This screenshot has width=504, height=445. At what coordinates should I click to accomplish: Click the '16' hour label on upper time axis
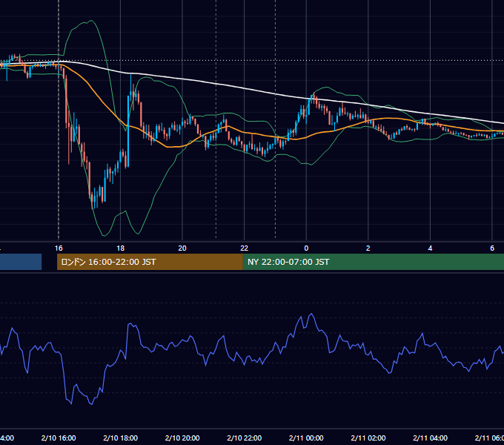tap(59, 248)
